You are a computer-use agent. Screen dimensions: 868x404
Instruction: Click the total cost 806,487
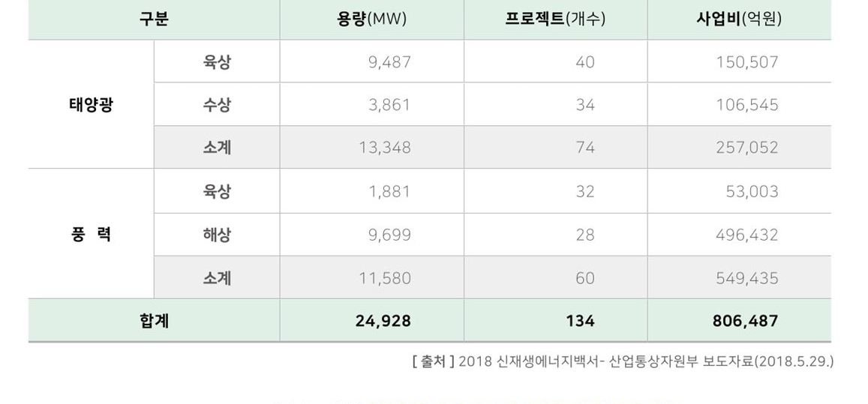point(746,321)
